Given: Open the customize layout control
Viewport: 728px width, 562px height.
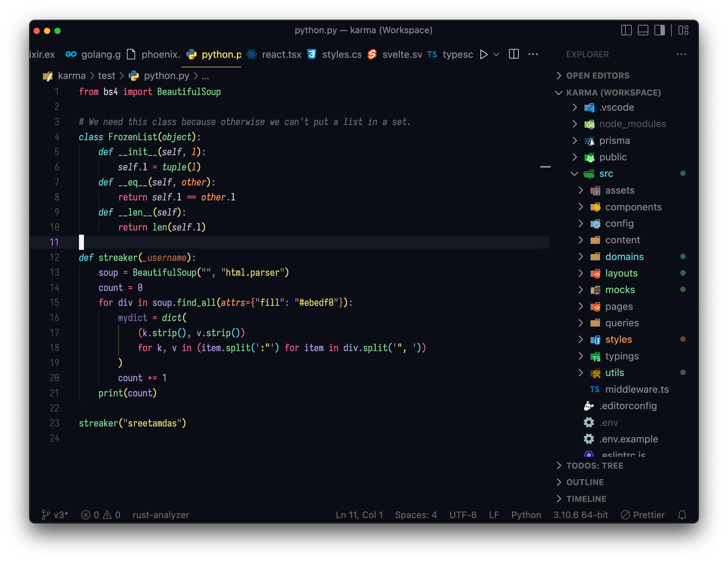Looking at the screenshot, I should coord(684,30).
